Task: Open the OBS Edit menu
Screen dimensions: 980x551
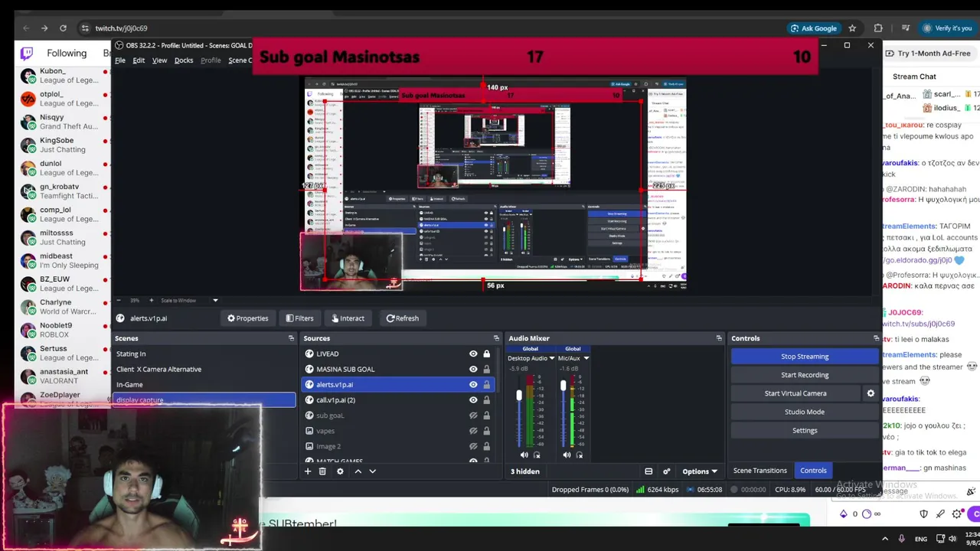Action: click(x=139, y=60)
